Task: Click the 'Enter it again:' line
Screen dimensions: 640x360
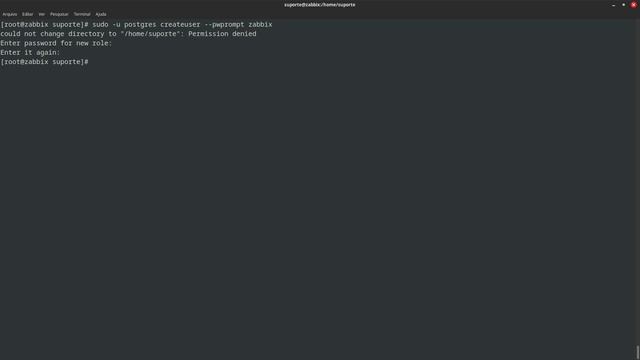Action: pyautogui.click(x=30, y=53)
